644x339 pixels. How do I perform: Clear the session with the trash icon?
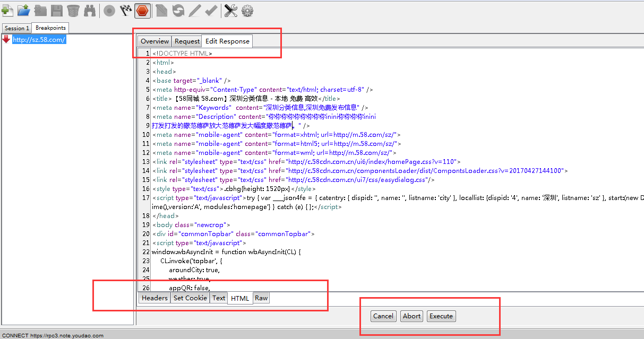coord(73,10)
